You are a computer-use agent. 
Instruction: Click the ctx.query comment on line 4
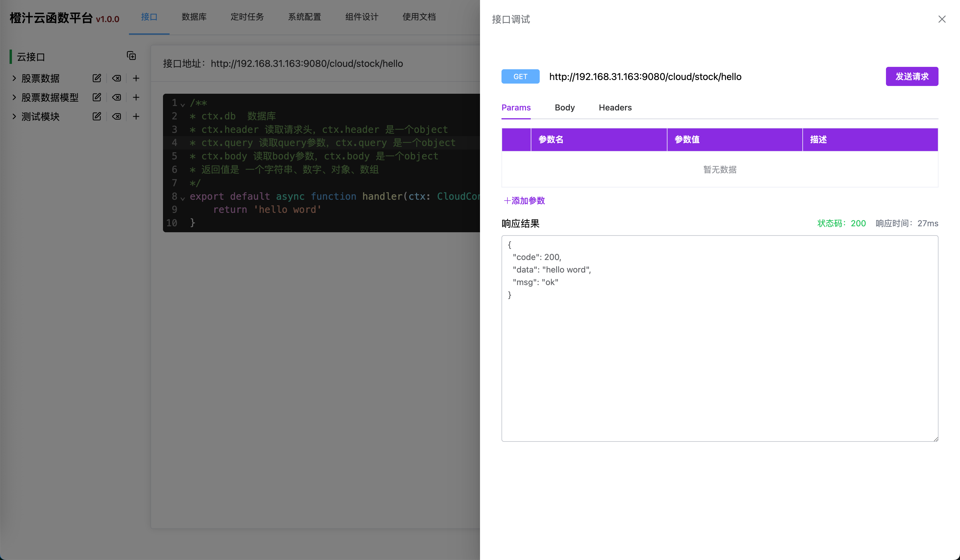(322, 142)
